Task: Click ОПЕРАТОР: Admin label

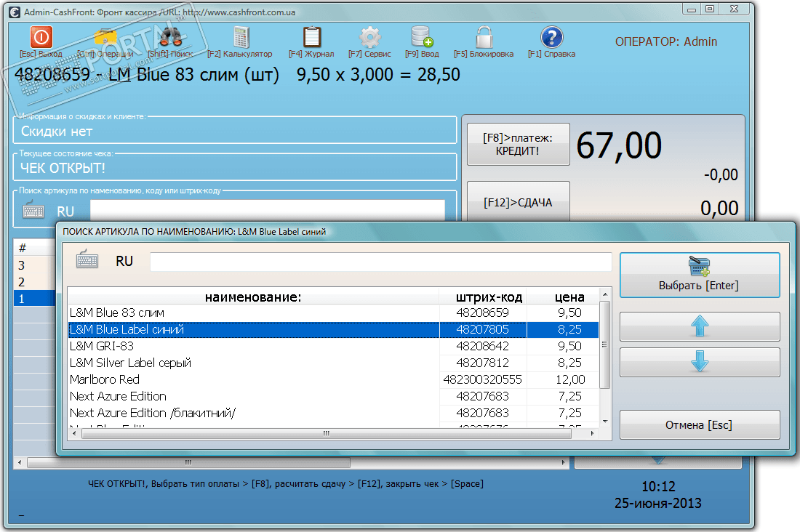Action: pos(665,42)
